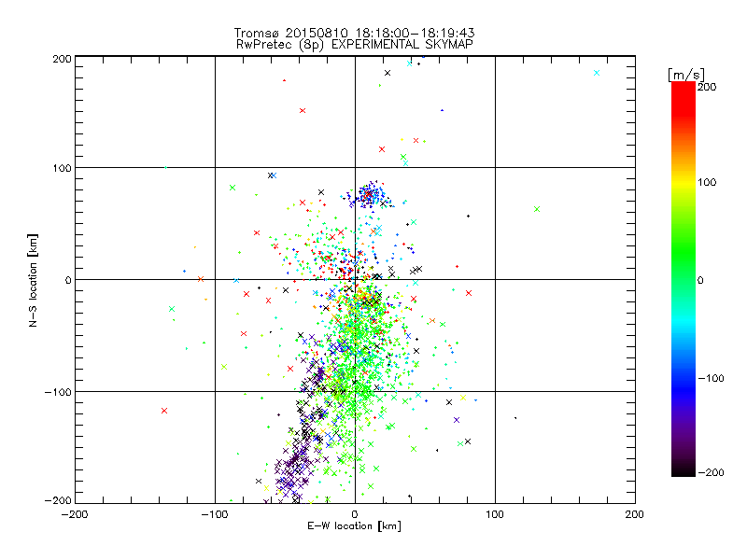Click the colorbar label '200' at top
Image resolution: width=747 pixels, height=560 pixels.
[707, 87]
